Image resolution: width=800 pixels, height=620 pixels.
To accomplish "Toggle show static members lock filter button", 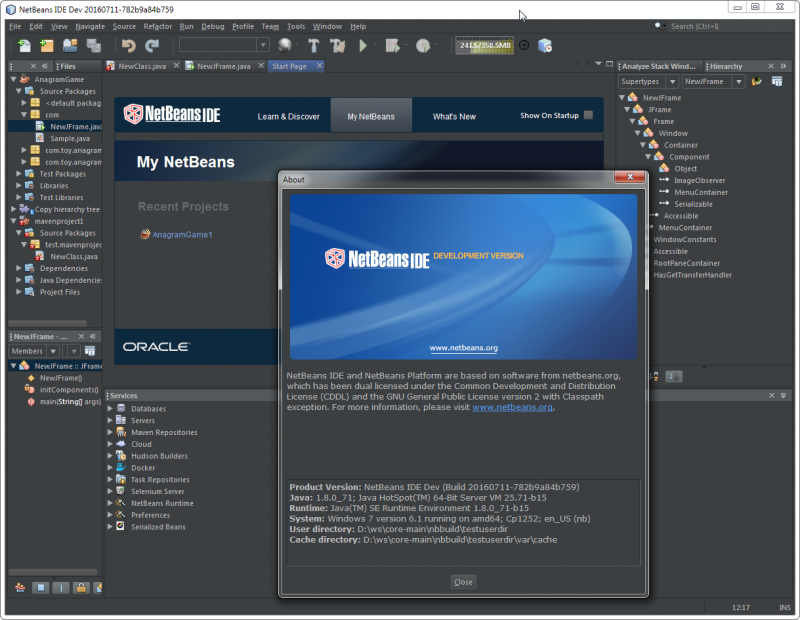I will [x=81, y=588].
